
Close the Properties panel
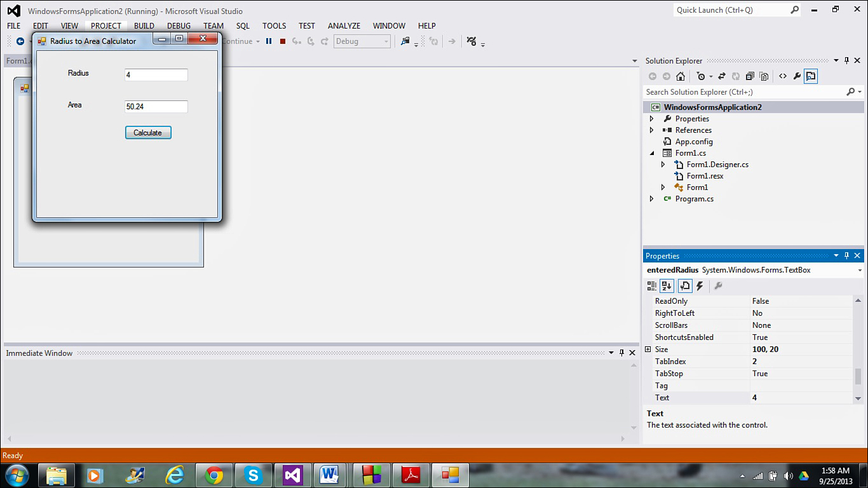857,256
